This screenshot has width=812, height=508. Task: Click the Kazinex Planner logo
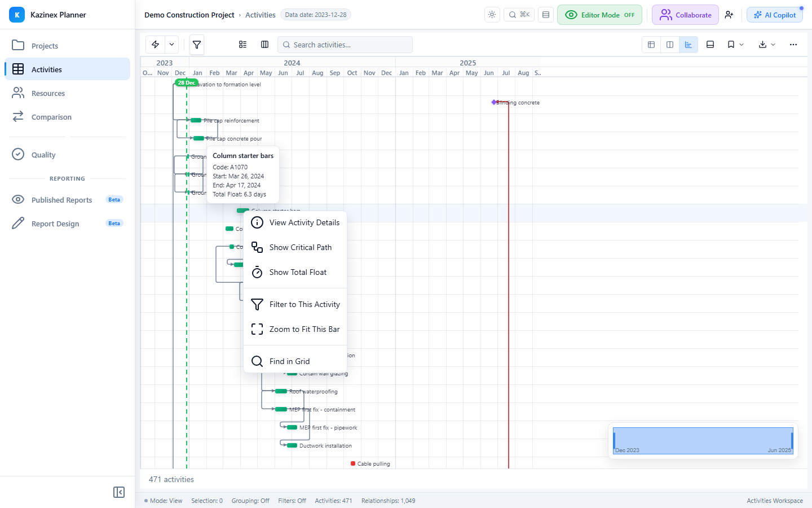[x=17, y=15]
